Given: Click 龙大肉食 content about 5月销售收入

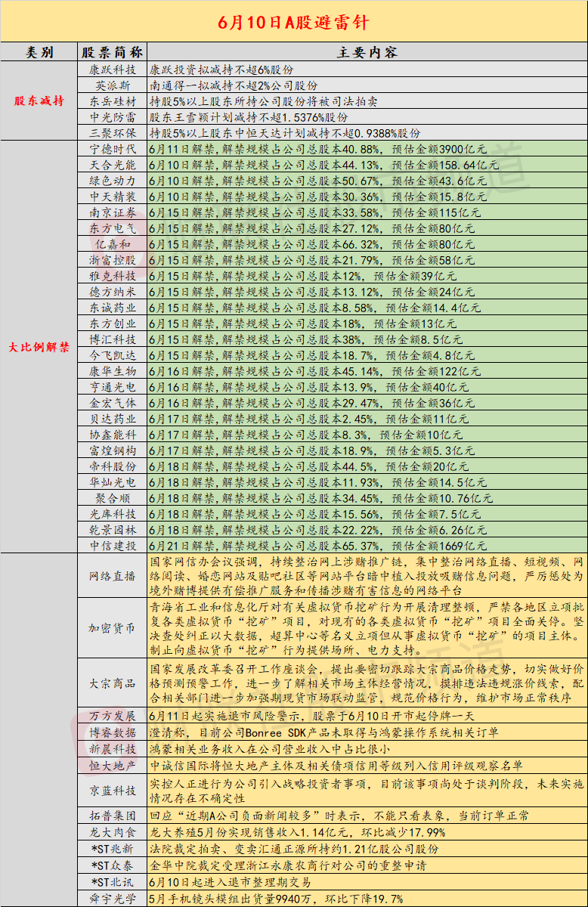Looking at the screenshot, I should 367,832.
